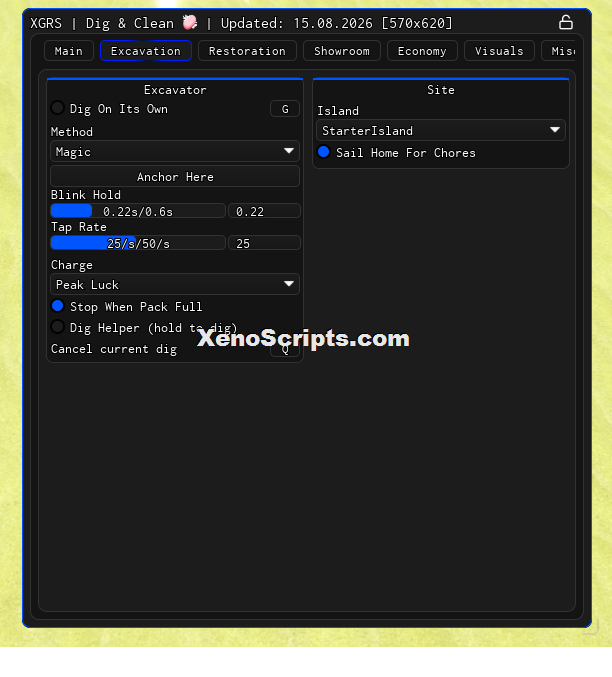Screen dimensions: 612x677
Task: Disable Stop When Pack Full
Action: [x=57, y=306]
